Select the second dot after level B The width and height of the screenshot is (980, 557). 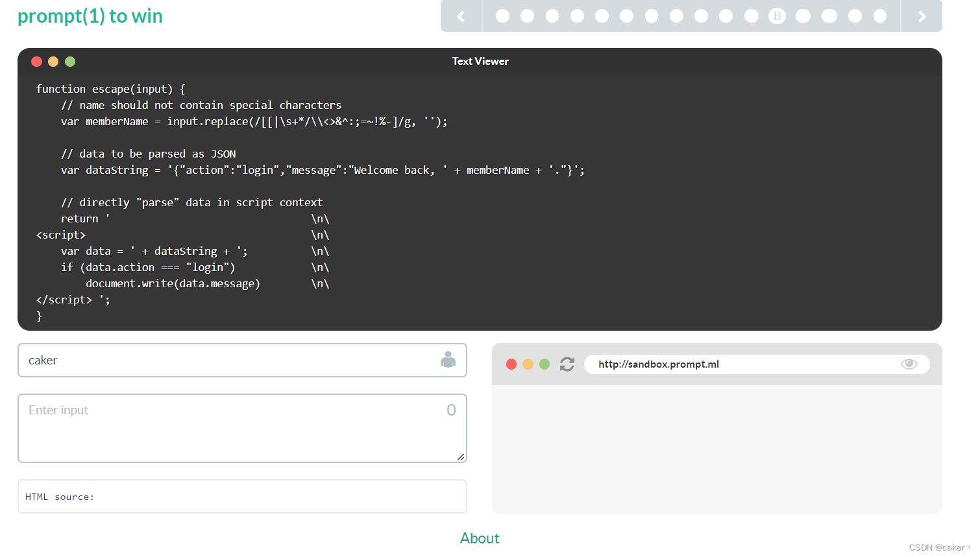[829, 16]
